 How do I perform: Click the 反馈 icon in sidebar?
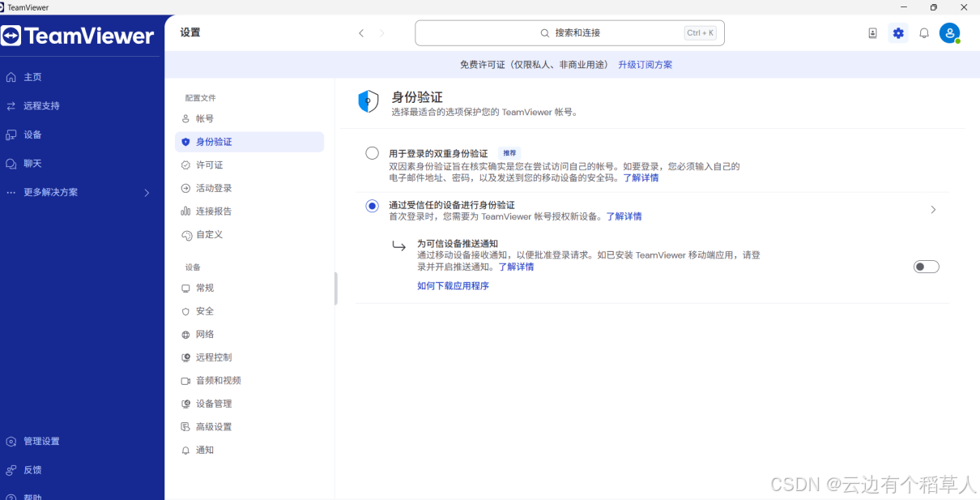(11, 470)
